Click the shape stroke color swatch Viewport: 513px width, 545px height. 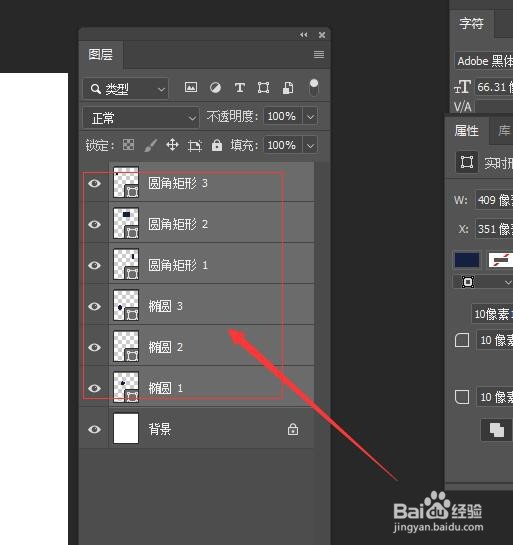(x=500, y=260)
